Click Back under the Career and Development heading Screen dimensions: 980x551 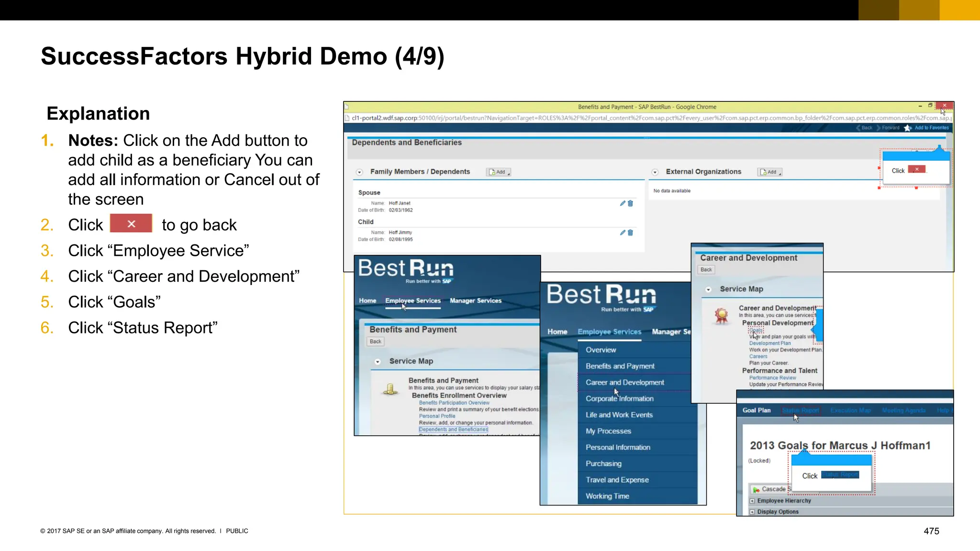pyautogui.click(x=706, y=270)
